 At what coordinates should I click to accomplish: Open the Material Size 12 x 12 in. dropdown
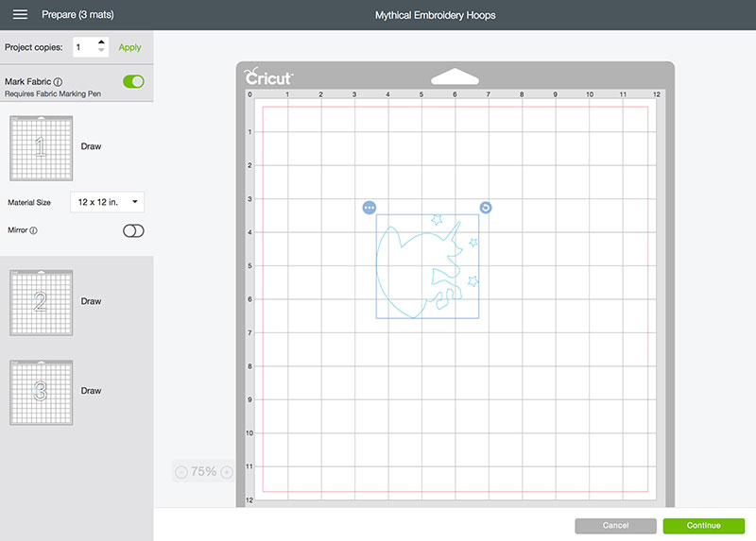[108, 202]
